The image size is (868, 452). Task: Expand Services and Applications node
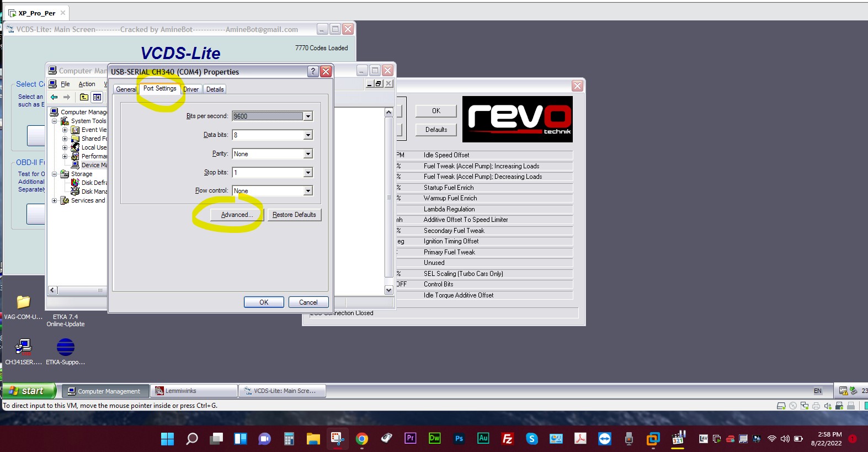(55, 200)
